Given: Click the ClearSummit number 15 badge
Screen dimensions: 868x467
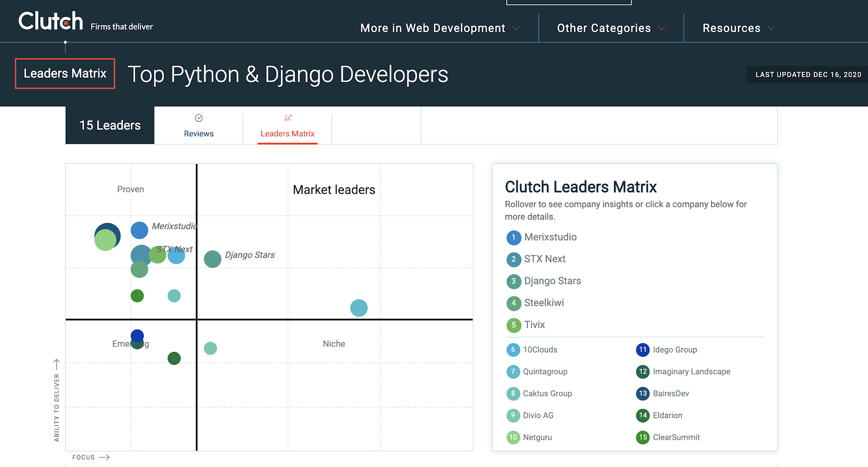Looking at the screenshot, I should (x=642, y=437).
